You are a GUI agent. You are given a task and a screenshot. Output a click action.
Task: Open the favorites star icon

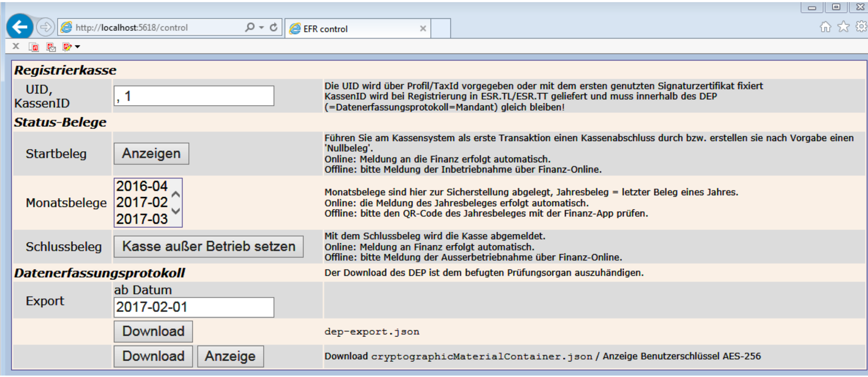843,27
